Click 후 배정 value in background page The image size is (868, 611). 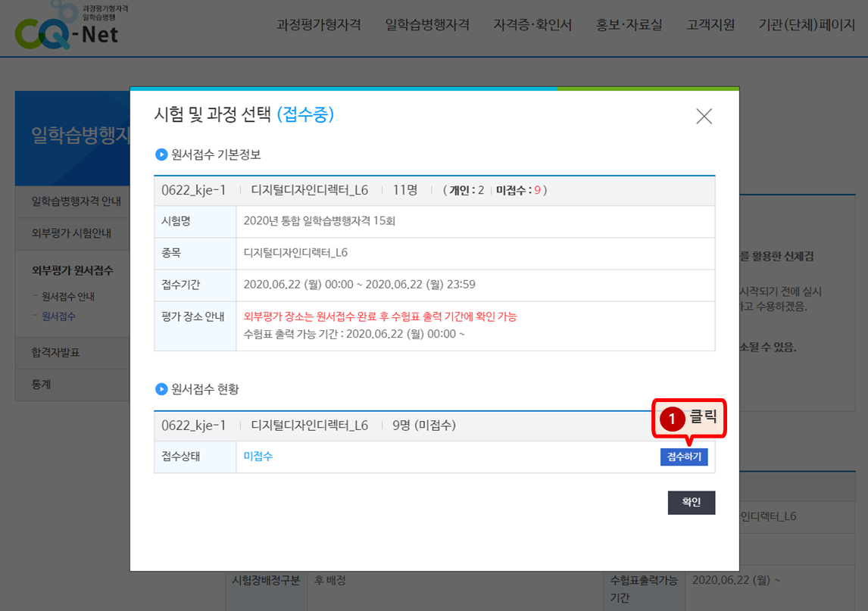[x=330, y=581]
